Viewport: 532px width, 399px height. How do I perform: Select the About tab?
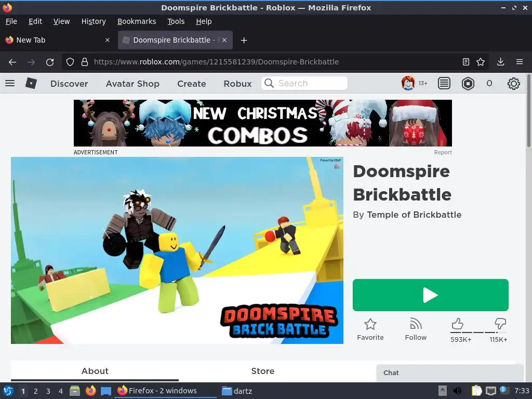[95, 371]
